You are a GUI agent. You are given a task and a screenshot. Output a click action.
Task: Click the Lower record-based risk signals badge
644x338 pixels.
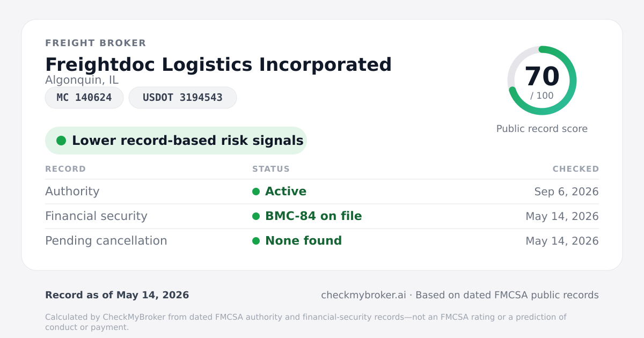(176, 141)
